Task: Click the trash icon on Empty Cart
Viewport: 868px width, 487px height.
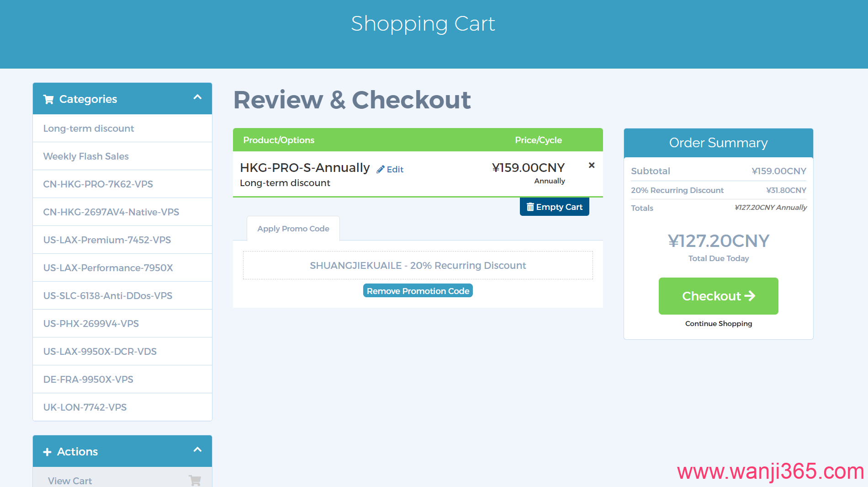Action: tap(530, 207)
